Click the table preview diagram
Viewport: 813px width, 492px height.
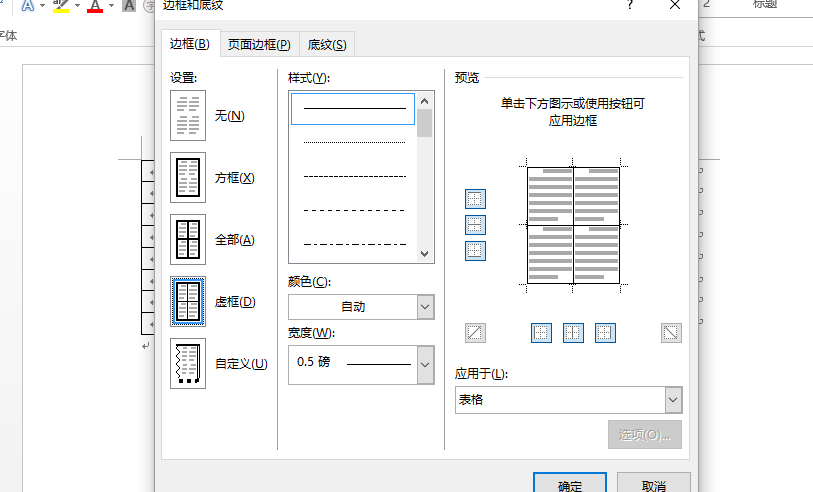pyautogui.click(x=573, y=225)
